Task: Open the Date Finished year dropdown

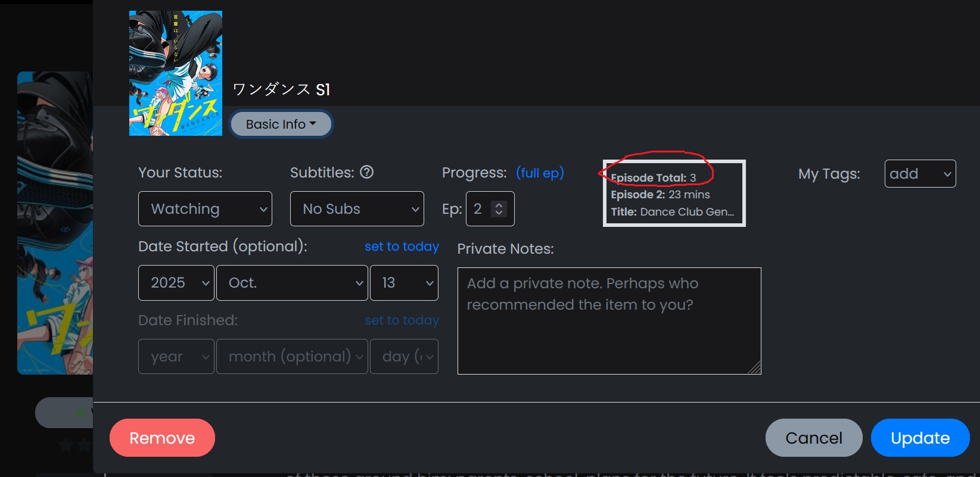Action: point(176,357)
